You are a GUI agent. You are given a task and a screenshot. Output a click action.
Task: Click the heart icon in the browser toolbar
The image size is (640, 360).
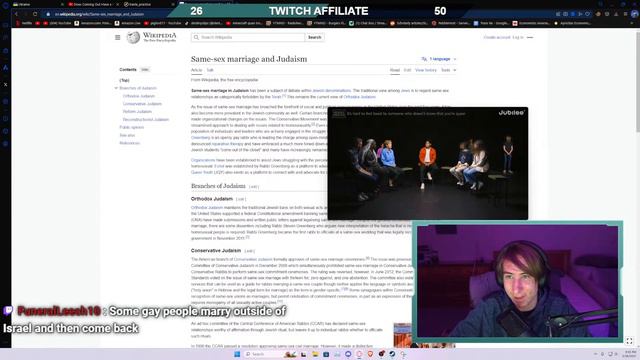pyautogui.click(x=587, y=14)
